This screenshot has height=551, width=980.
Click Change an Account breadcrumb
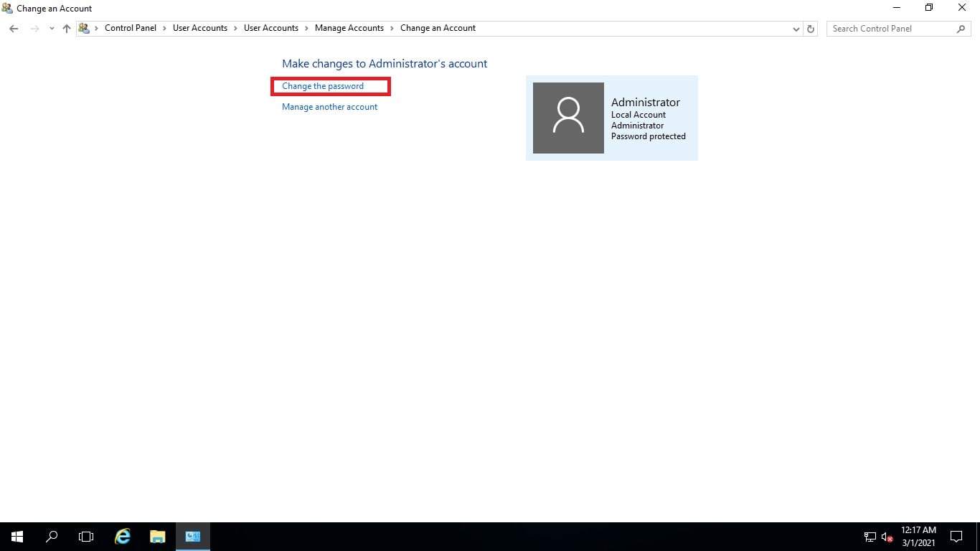438,28
